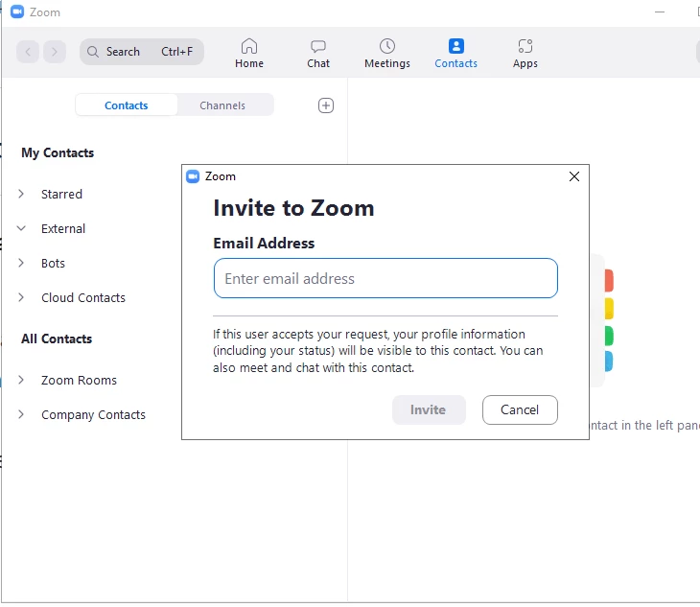Screen dimensions: 700x607
Task: Click the Cancel button in dialog
Action: click(x=520, y=409)
